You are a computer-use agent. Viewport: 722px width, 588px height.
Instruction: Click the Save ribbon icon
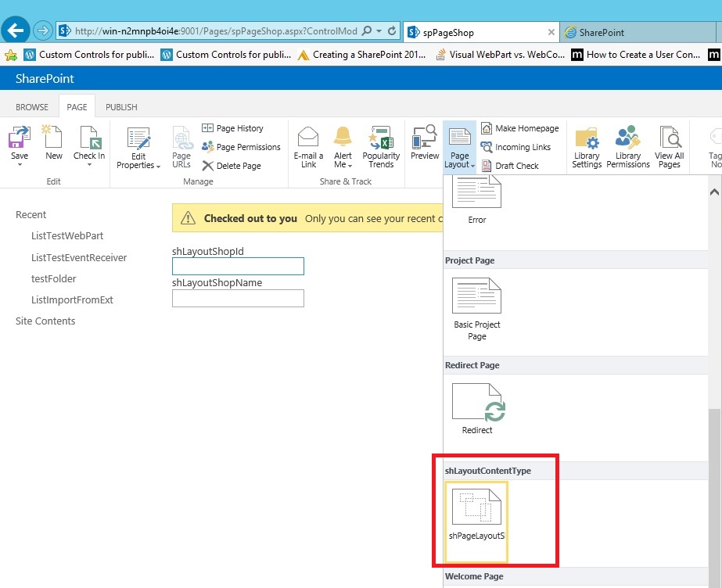(20, 138)
